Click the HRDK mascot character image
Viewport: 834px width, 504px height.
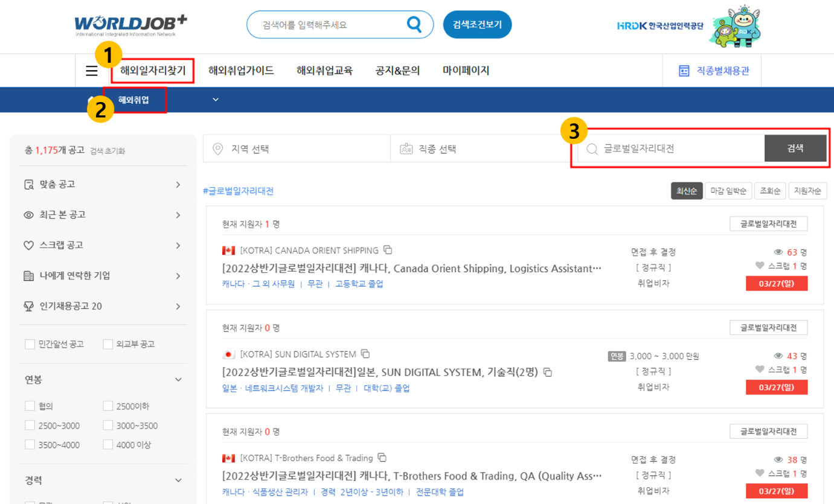[x=735, y=26]
